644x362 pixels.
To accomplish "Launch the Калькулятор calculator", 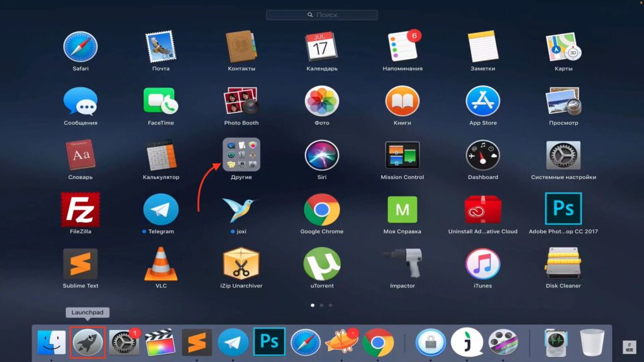I will (x=160, y=155).
